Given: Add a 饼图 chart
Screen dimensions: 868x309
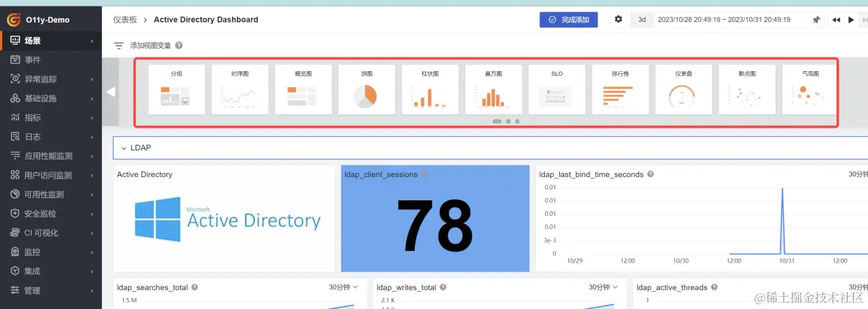Looking at the screenshot, I should [x=366, y=89].
